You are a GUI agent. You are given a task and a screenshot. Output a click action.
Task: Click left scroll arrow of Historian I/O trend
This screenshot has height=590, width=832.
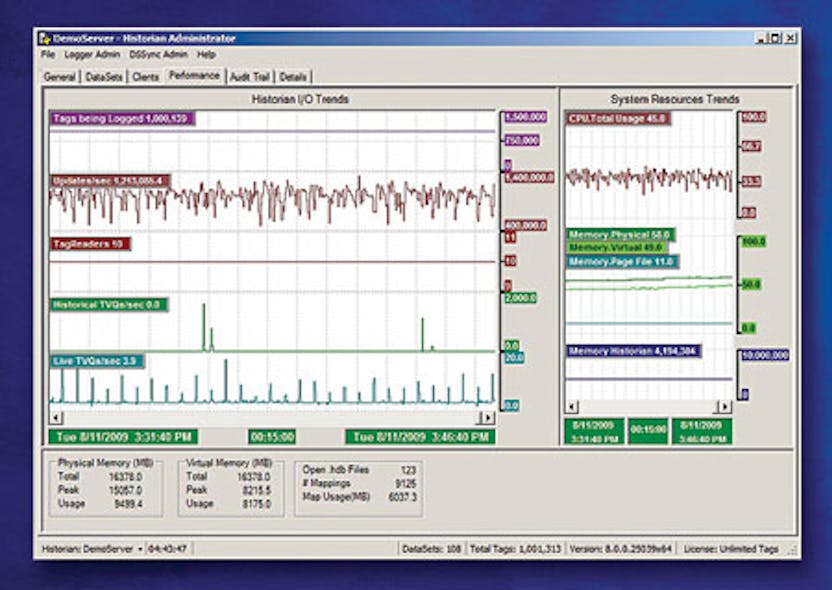pyautogui.click(x=56, y=418)
